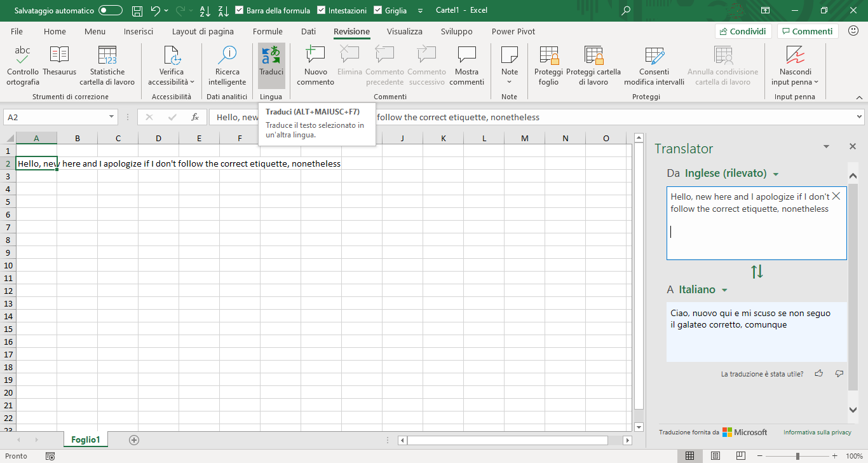Image resolution: width=868 pixels, height=463 pixels.
Task: Open the File tab
Action: [17, 31]
